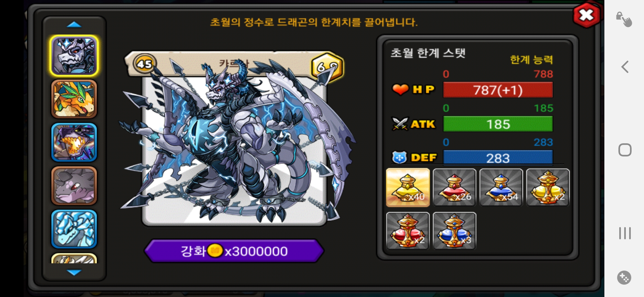This screenshot has height=297, width=644.
Task: Select the blue essence potion x54
Action: click(501, 187)
